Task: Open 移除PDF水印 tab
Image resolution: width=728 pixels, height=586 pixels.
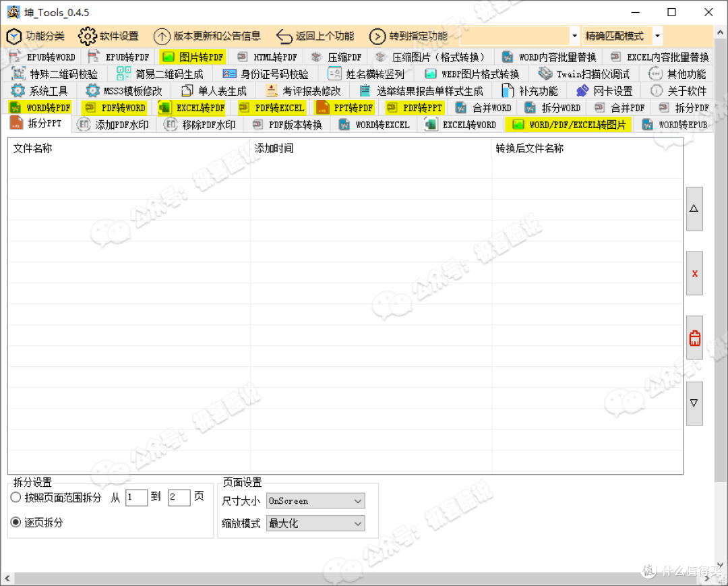Action: [201, 125]
